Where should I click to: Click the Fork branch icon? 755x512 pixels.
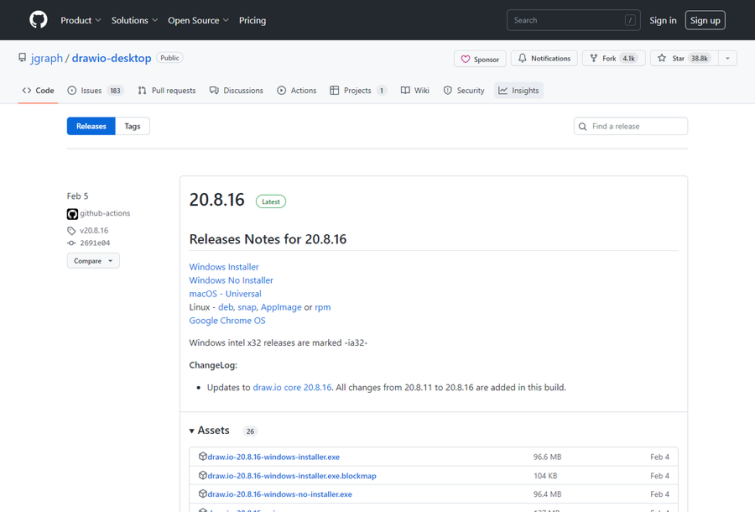593,58
